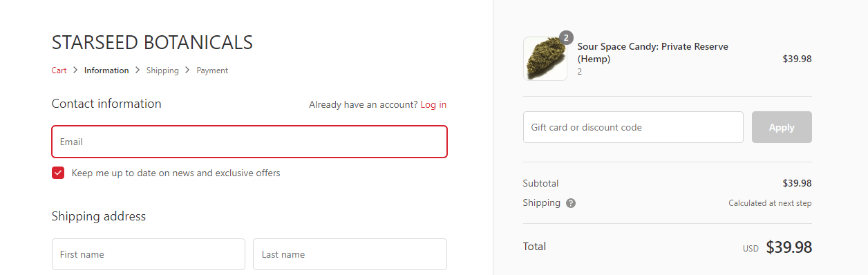This screenshot has height=275, width=868.
Task: Focus the Email input field
Action: (249, 142)
